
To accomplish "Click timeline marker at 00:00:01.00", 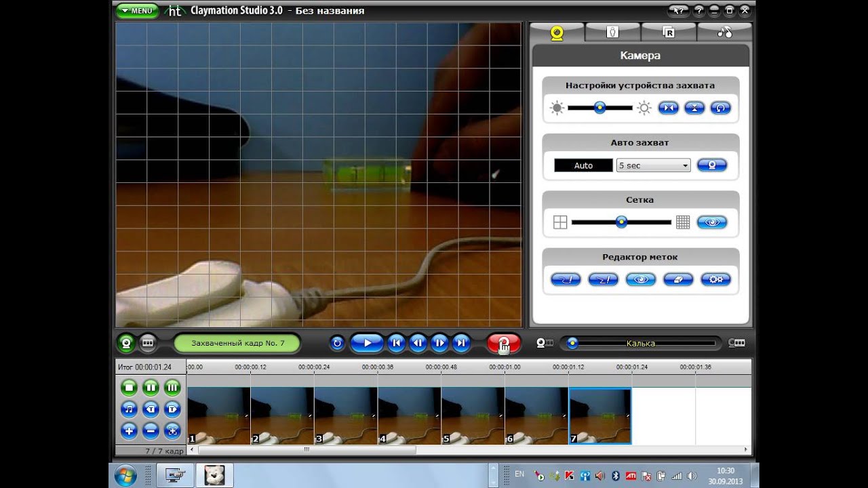I will tap(506, 367).
